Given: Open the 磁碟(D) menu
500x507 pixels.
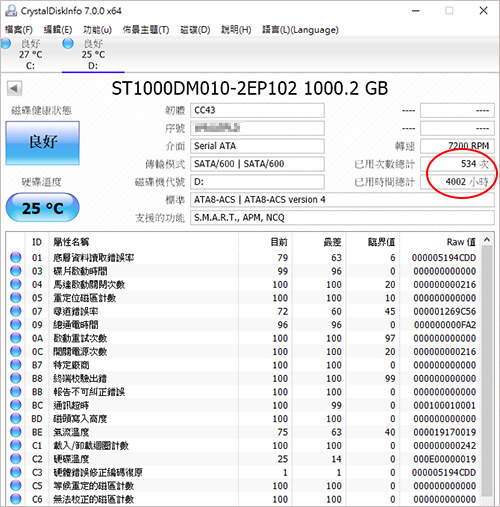Looking at the screenshot, I should tap(195, 30).
